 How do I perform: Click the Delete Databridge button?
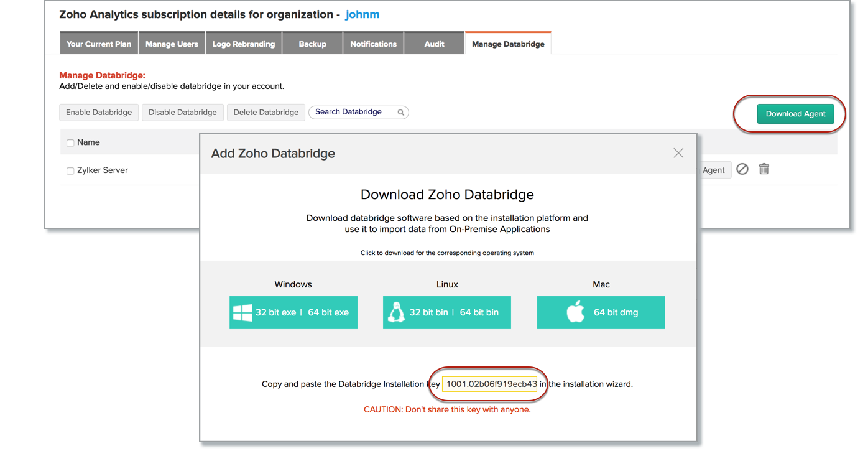point(266,113)
